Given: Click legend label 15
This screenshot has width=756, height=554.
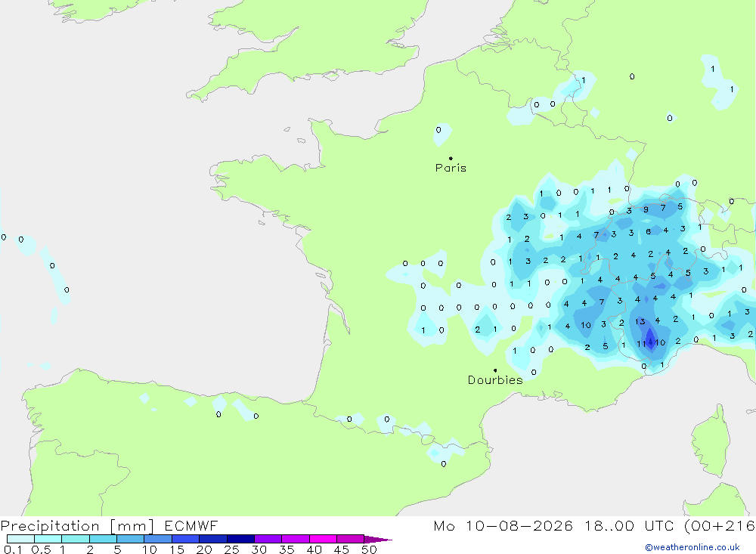Looking at the screenshot, I should [x=177, y=549].
